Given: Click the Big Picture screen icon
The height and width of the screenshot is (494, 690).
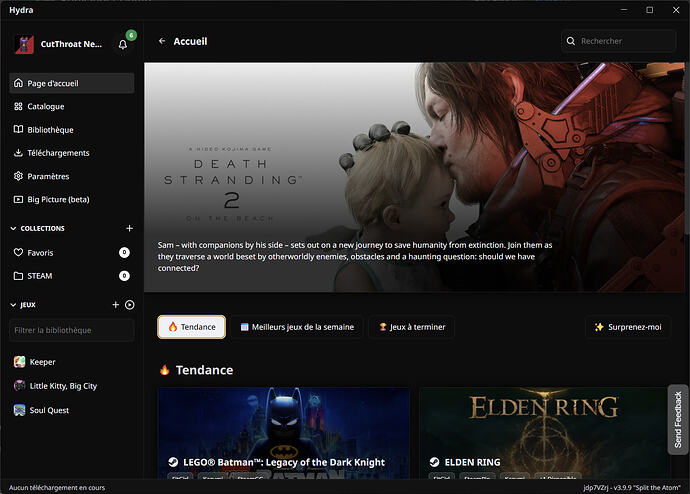Looking at the screenshot, I should click(18, 199).
